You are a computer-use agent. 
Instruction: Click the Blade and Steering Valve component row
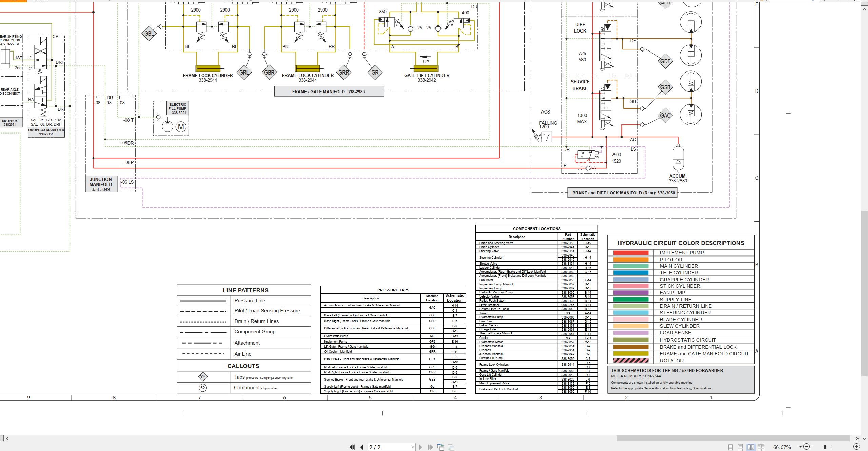pos(537,243)
